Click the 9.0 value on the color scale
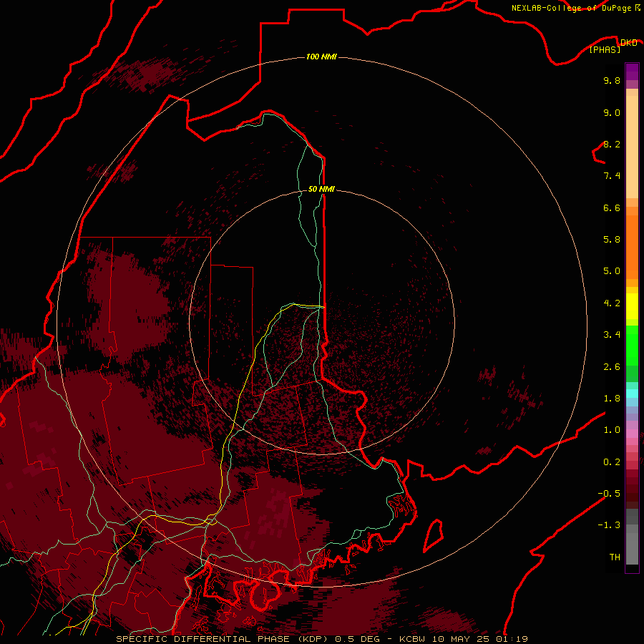 tap(612, 112)
